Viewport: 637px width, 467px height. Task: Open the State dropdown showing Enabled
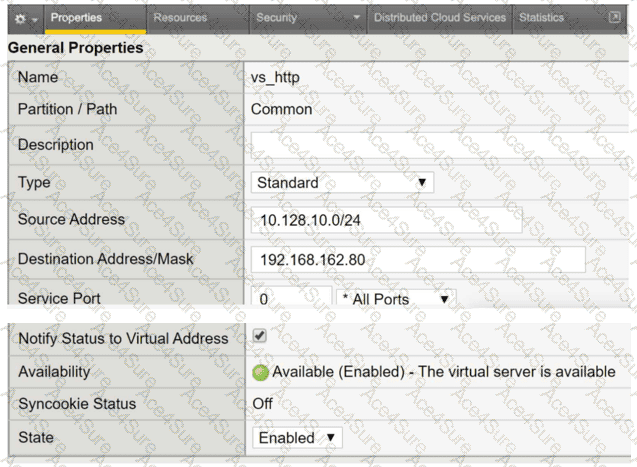(299, 438)
